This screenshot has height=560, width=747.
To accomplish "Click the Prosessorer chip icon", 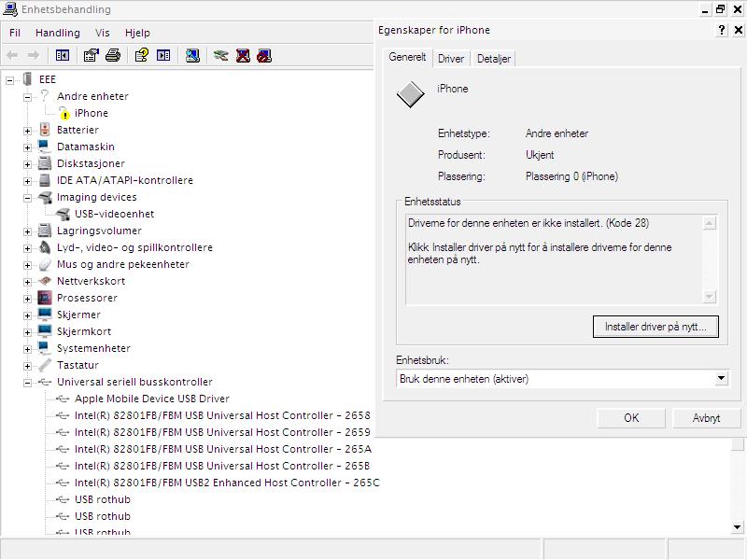I will [x=45, y=298].
